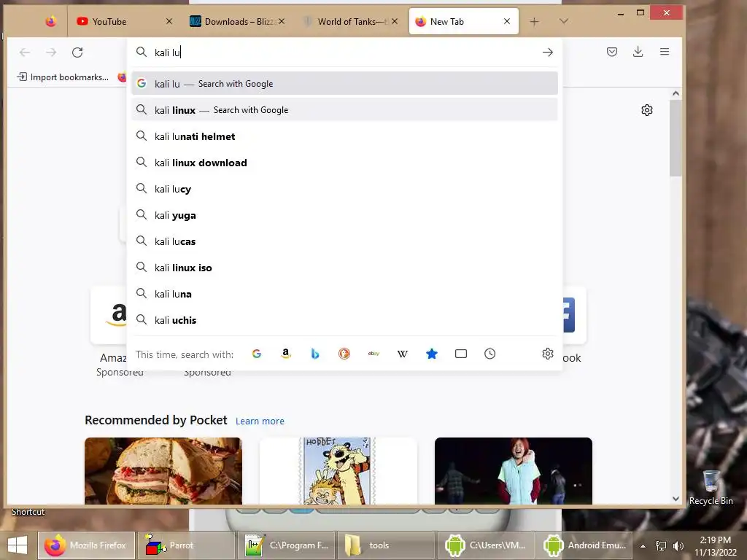The image size is (747, 560).
Task: Open the Downloads toolbar icon
Action: (638, 52)
